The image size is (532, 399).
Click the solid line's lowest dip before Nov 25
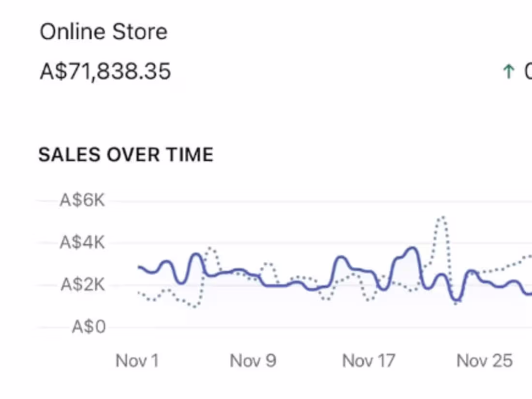457,300
